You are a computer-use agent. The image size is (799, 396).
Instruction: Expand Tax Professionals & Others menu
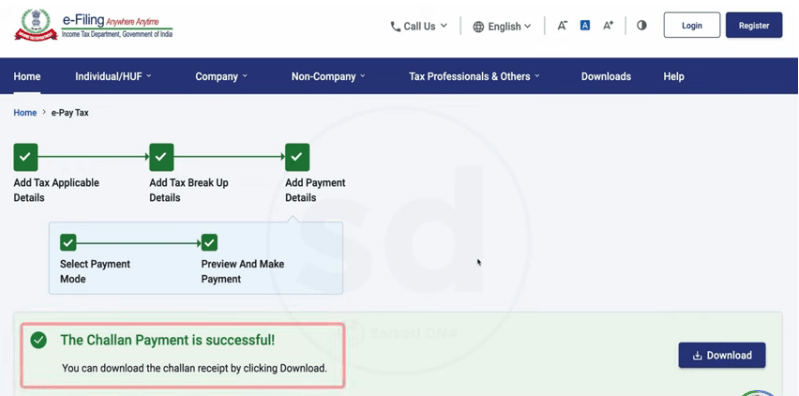(474, 76)
